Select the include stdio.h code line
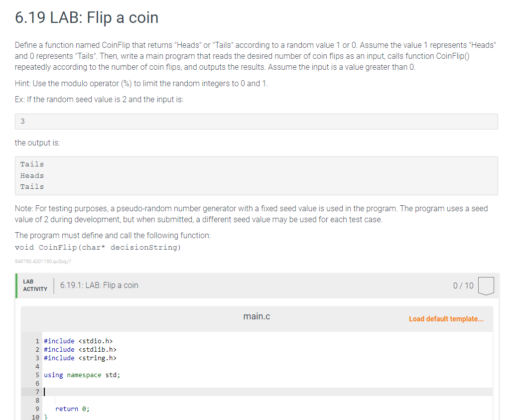Viewport: 524px width, 420px height. tap(80, 341)
